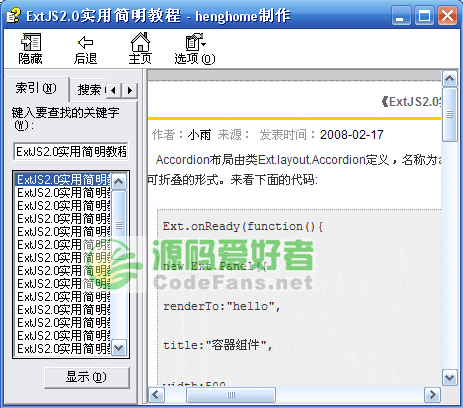This screenshot has height=408, width=463.
Task: Click the keyword search input field
Action: coord(71,152)
